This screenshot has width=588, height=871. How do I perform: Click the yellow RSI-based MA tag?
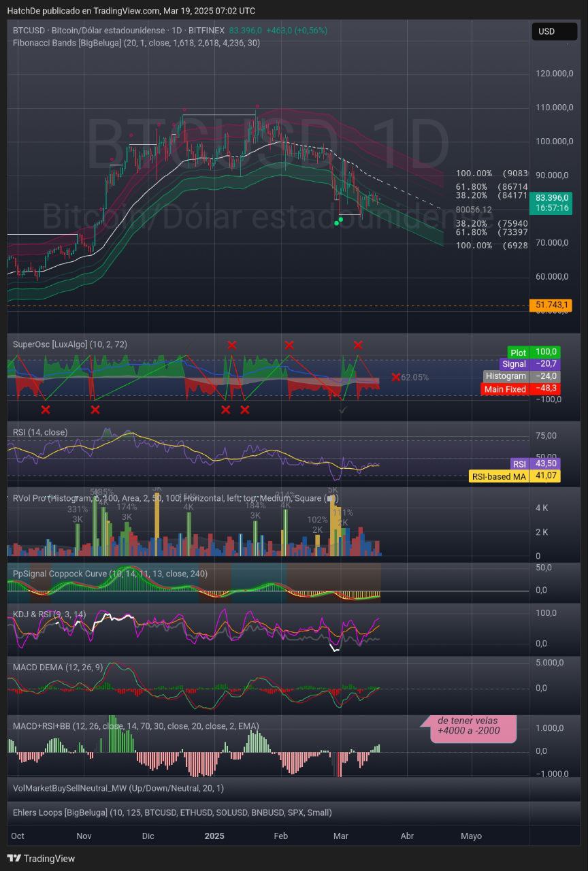coord(514,476)
